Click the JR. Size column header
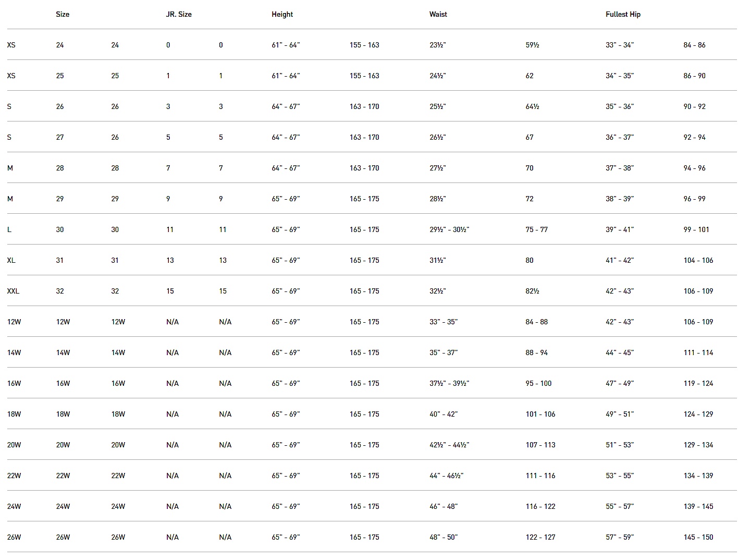The width and height of the screenshot is (738, 560). tap(179, 15)
